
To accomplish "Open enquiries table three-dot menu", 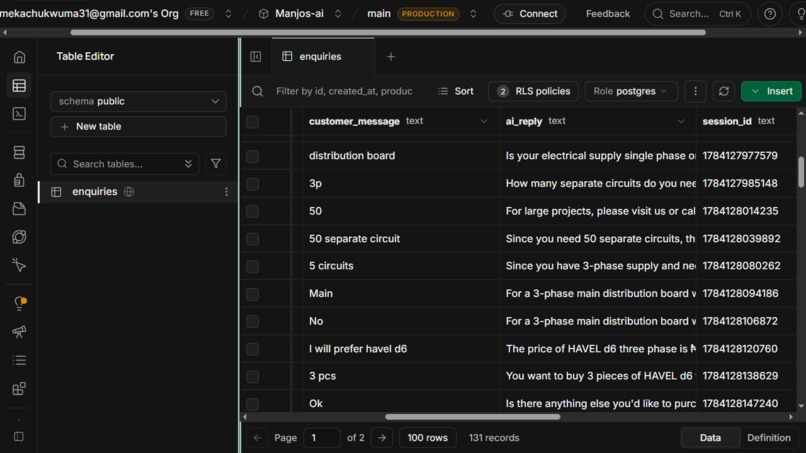I will 226,192.
